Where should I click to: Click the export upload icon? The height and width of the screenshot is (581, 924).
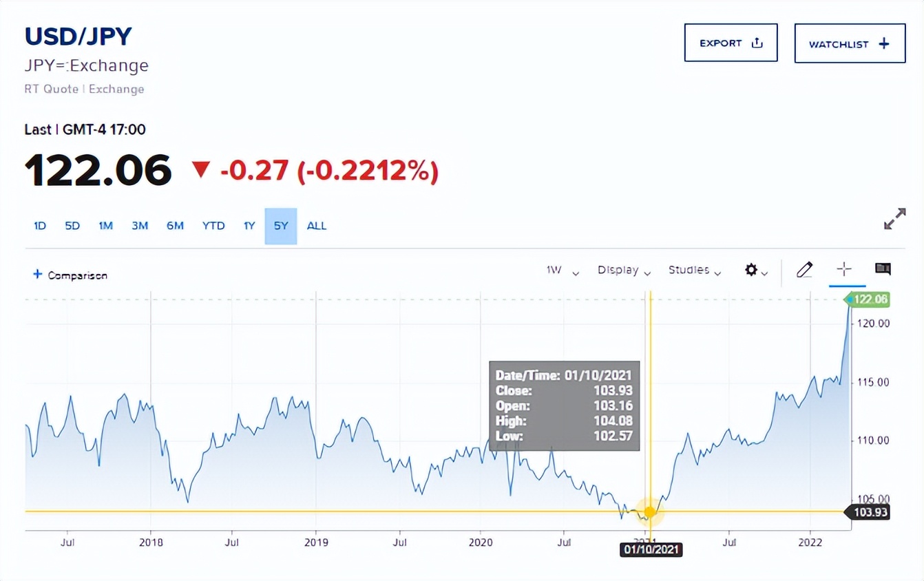757,43
